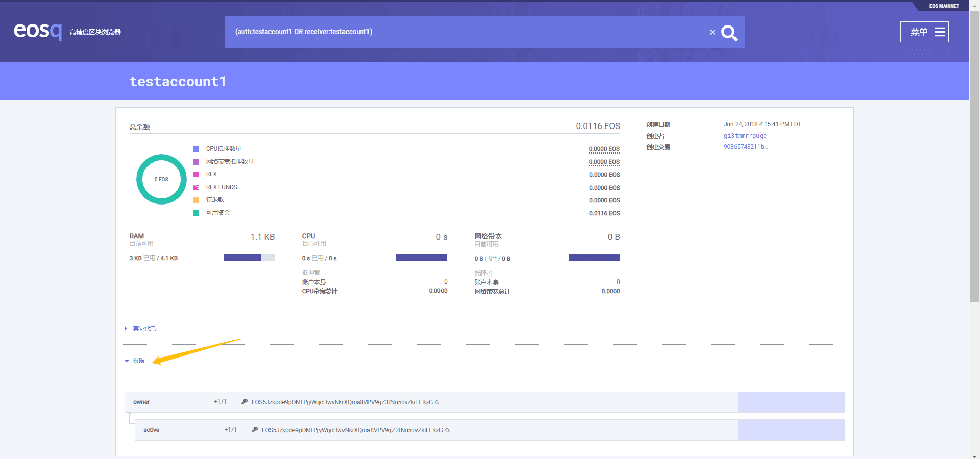
Task: Inspect the owner public key via its magnifier icon
Action: pos(437,402)
